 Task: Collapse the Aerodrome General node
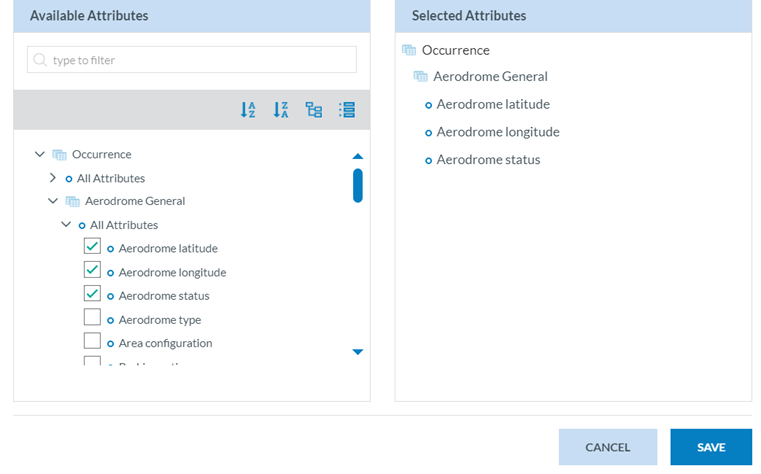[x=53, y=201]
